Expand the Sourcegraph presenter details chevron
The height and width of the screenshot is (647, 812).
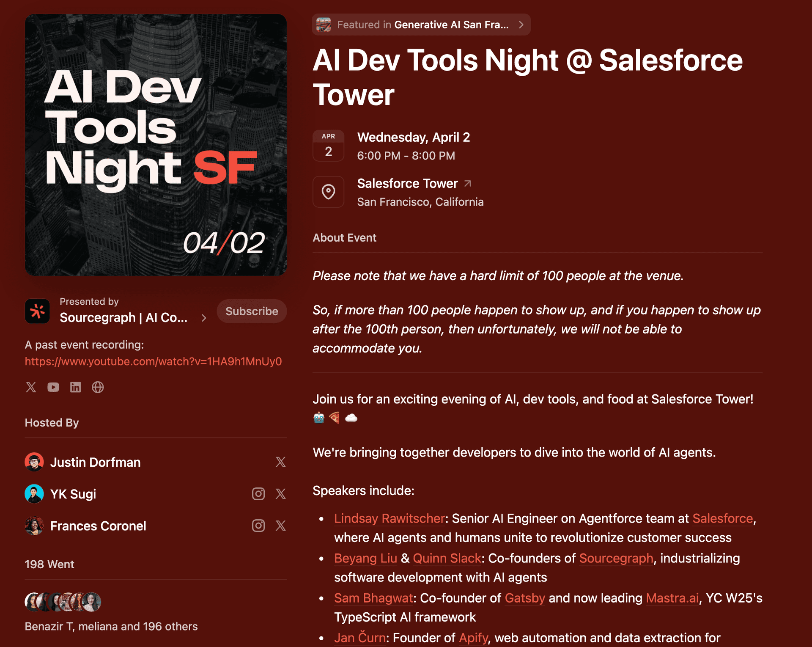(204, 318)
